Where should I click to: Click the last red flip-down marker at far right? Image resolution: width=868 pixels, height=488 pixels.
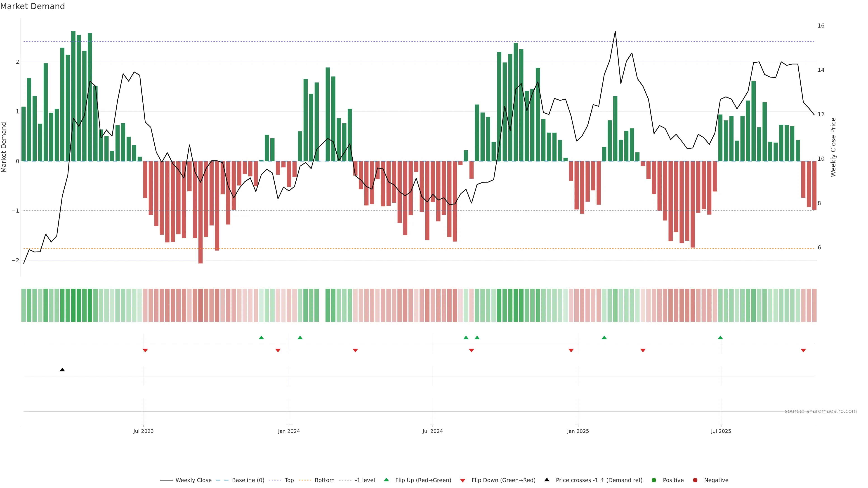[x=803, y=351]
